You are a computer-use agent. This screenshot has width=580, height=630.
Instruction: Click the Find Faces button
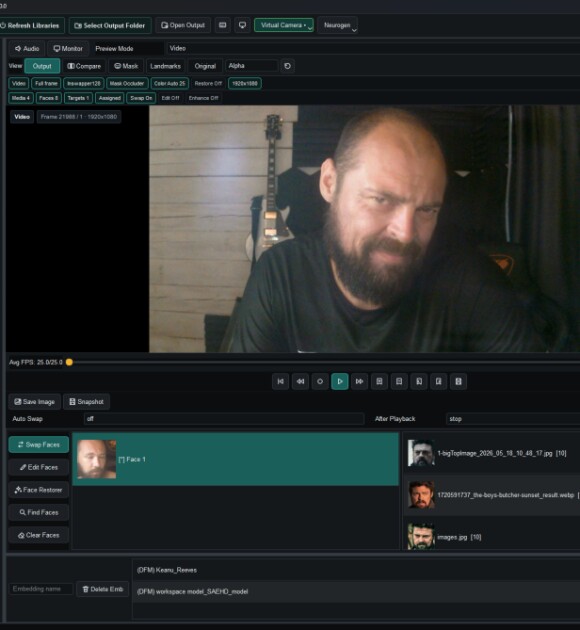39,512
